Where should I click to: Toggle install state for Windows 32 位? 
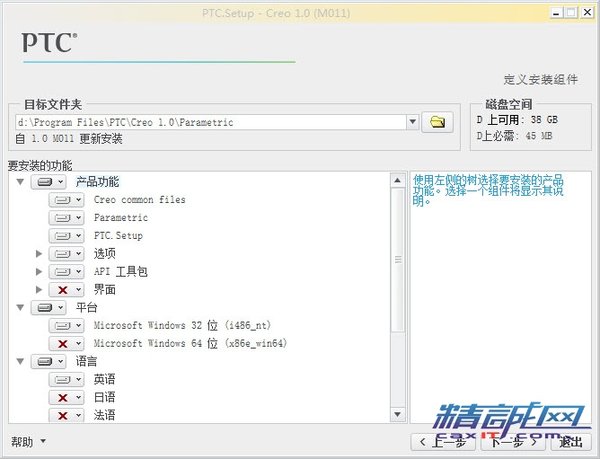[x=66, y=326]
